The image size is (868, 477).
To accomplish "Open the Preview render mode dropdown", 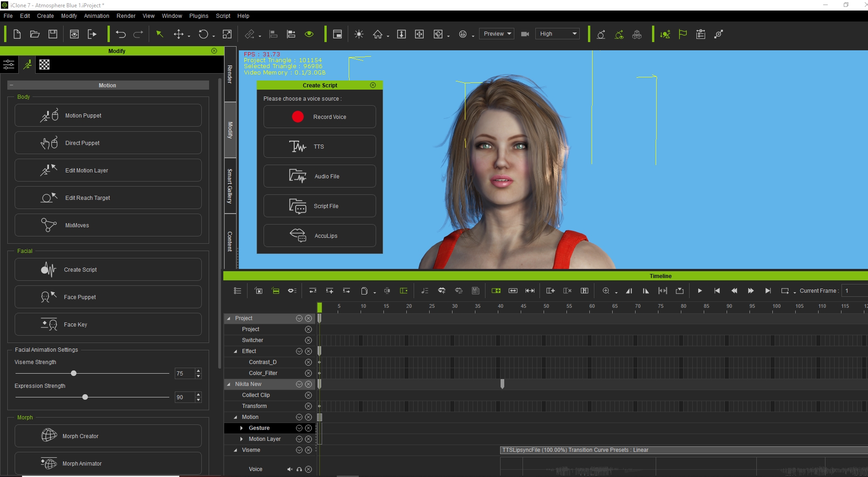I will [497, 34].
